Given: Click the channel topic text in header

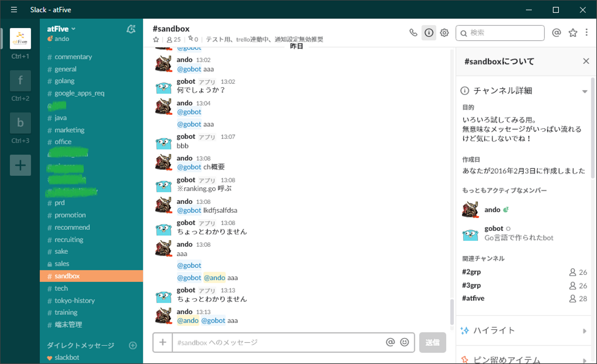Looking at the screenshot, I should [x=265, y=39].
